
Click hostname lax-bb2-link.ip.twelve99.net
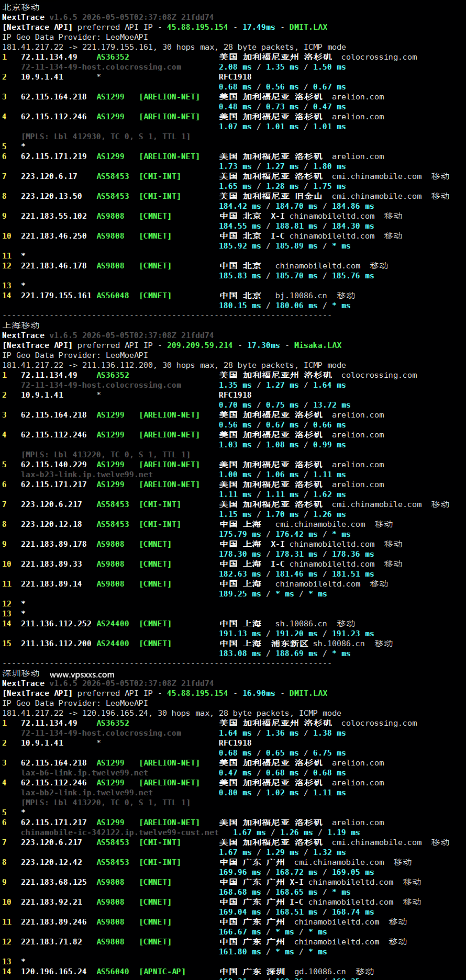coord(87,793)
